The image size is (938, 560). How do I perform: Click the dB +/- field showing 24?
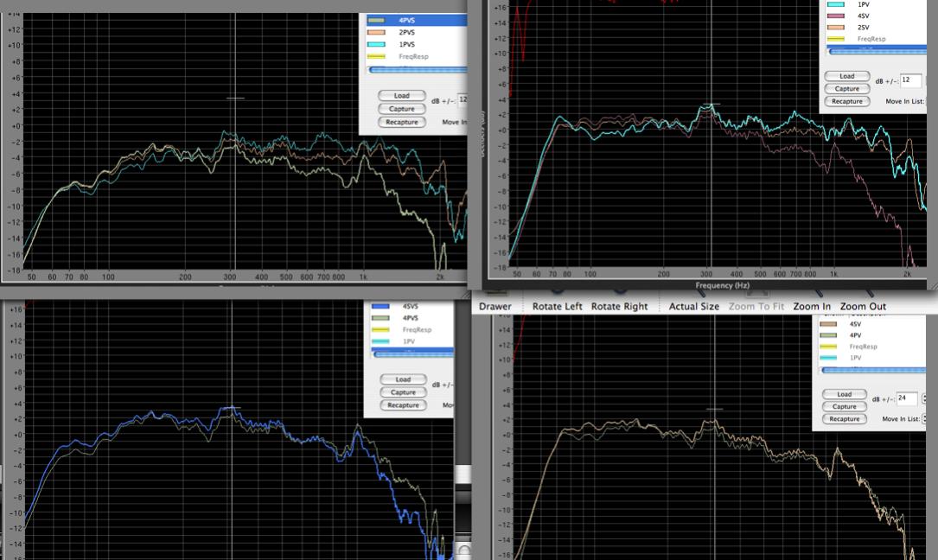coord(907,398)
